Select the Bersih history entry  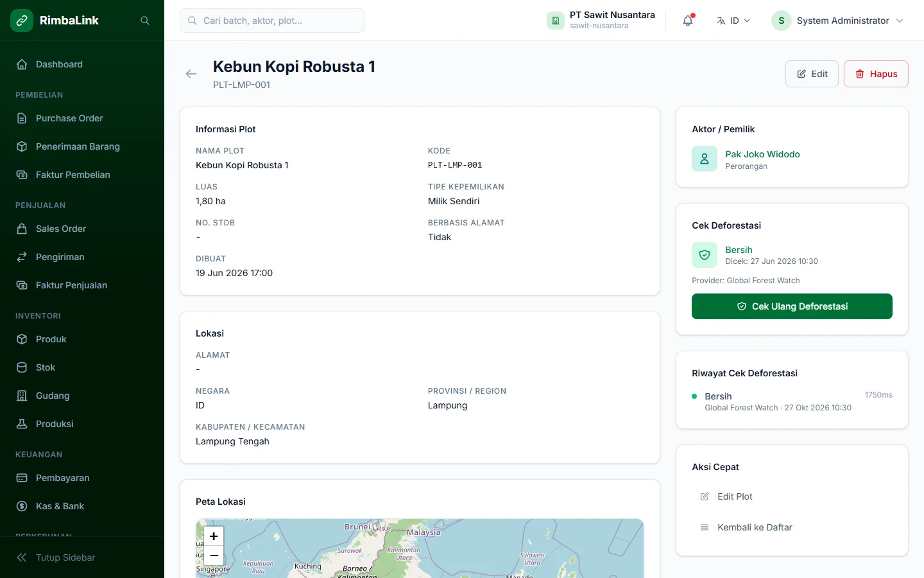[x=792, y=401]
